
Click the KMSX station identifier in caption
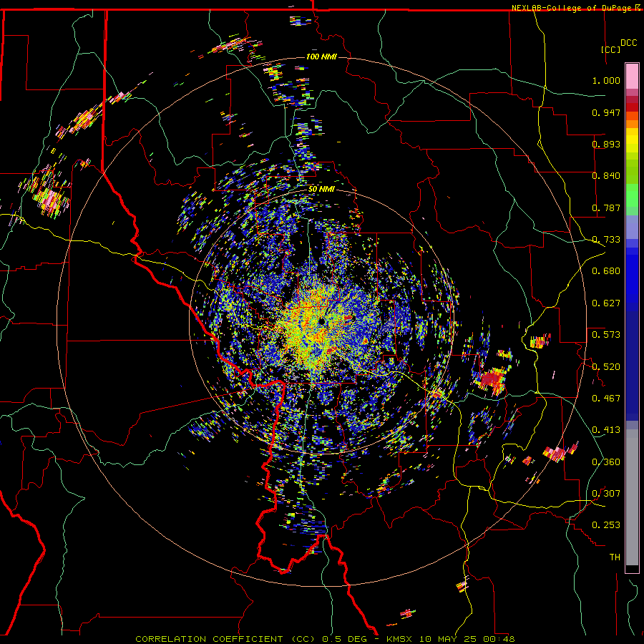pos(399,639)
